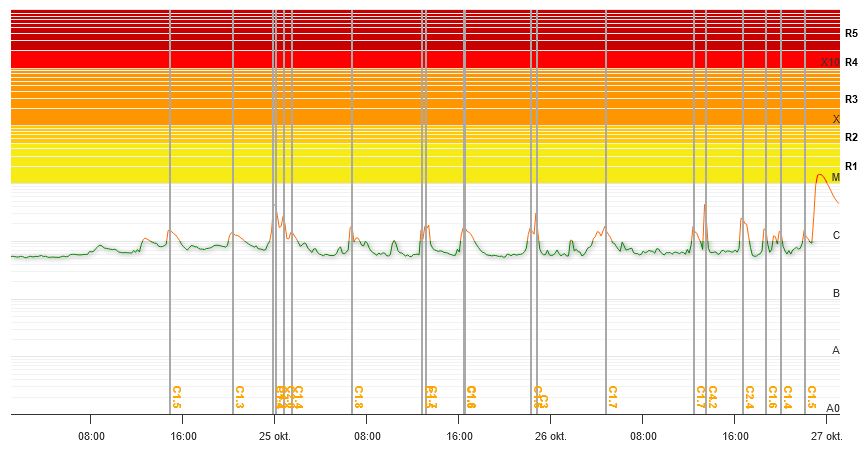Select the C4.2 flare marker label
This screenshot has height=453, width=865.
(x=712, y=397)
